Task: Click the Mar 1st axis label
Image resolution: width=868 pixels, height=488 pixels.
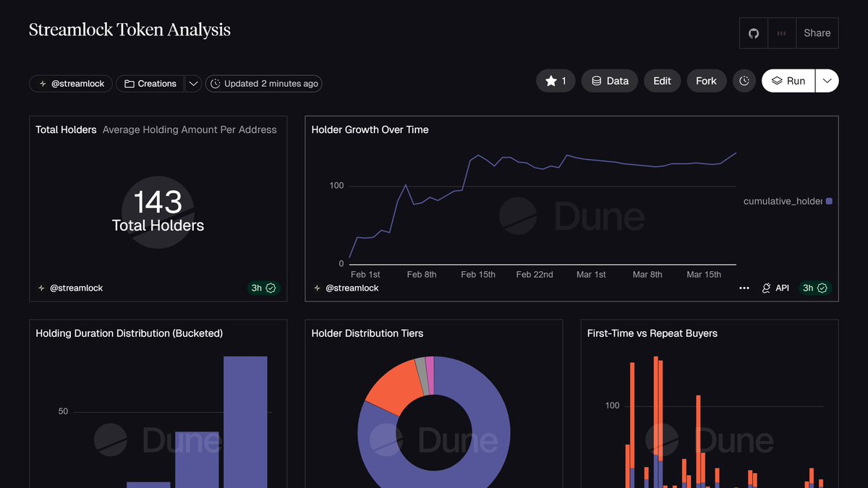Action: coord(591,275)
